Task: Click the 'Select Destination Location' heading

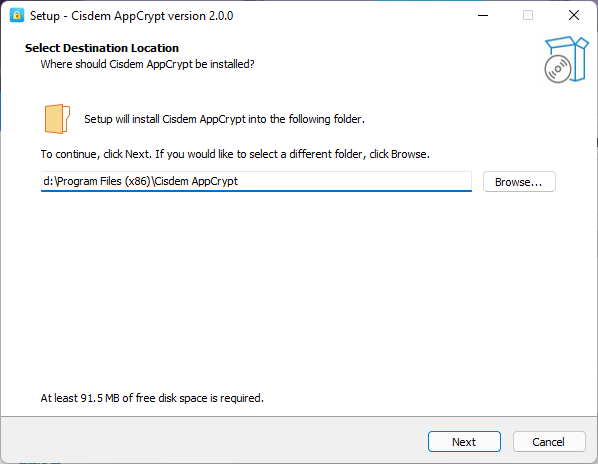Action: [102, 48]
